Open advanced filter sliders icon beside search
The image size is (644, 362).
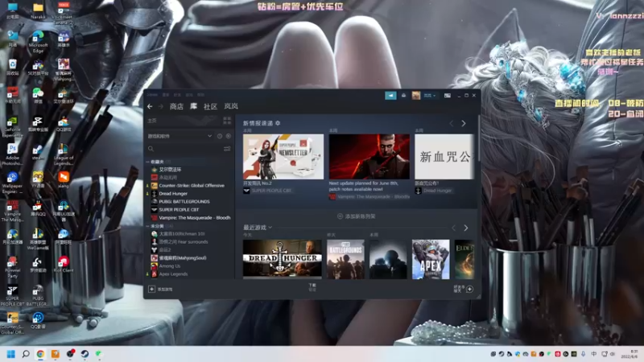click(x=227, y=149)
